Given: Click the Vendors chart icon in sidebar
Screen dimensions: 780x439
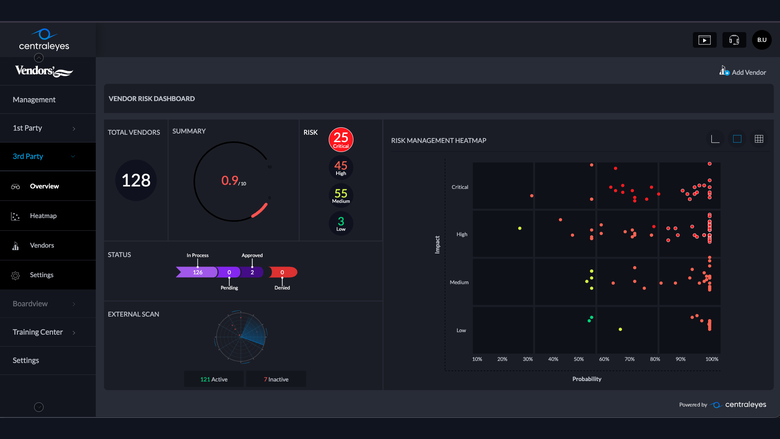Looking at the screenshot, I should point(15,246).
